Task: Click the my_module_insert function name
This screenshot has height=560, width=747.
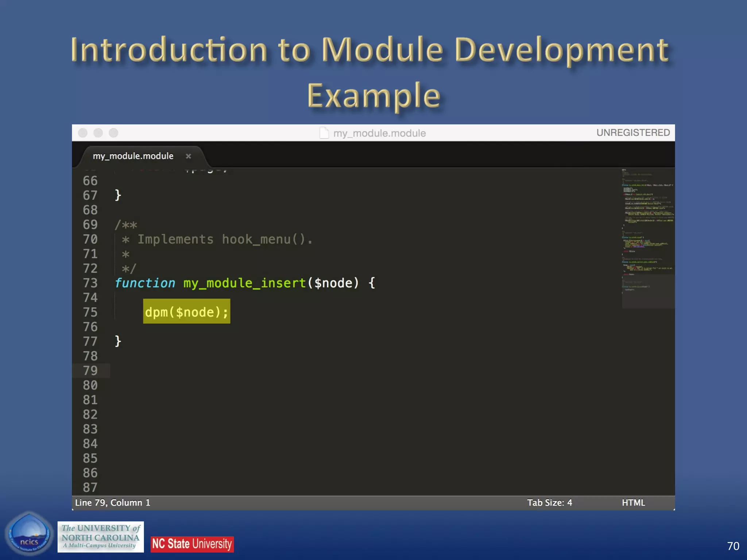Action: [244, 283]
